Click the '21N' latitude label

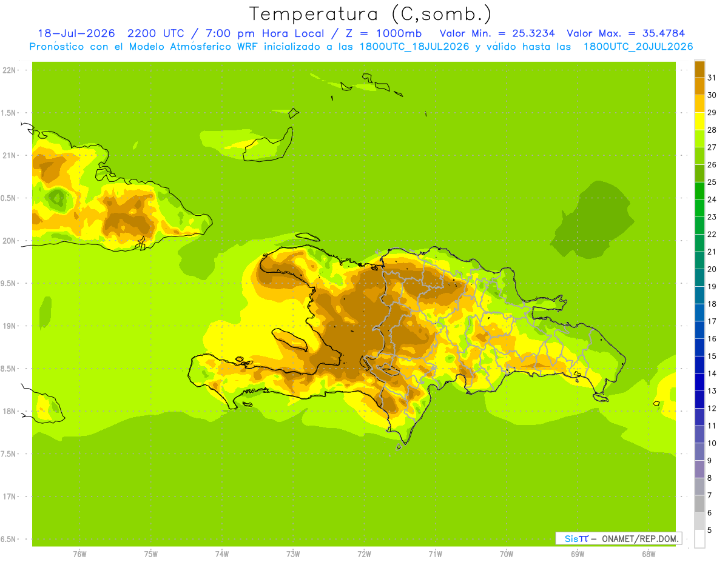[9, 155]
